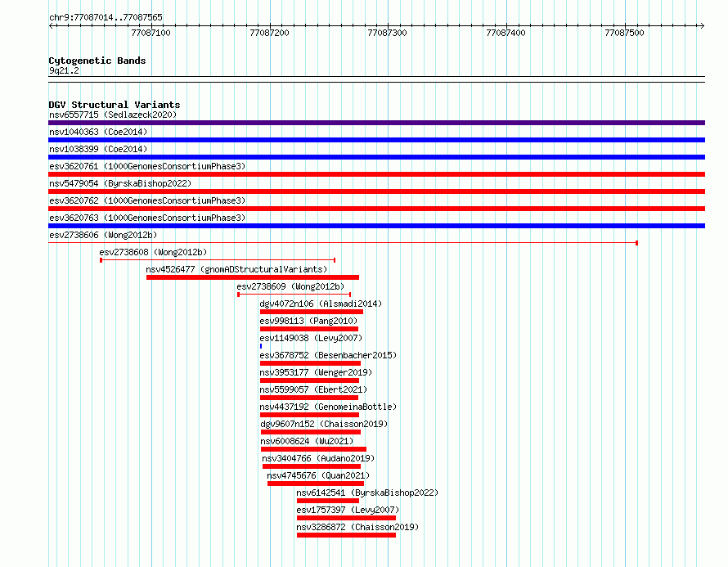Click the red bar under nsv5479054
Viewport: 728px width, 567px height.
tap(376, 191)
